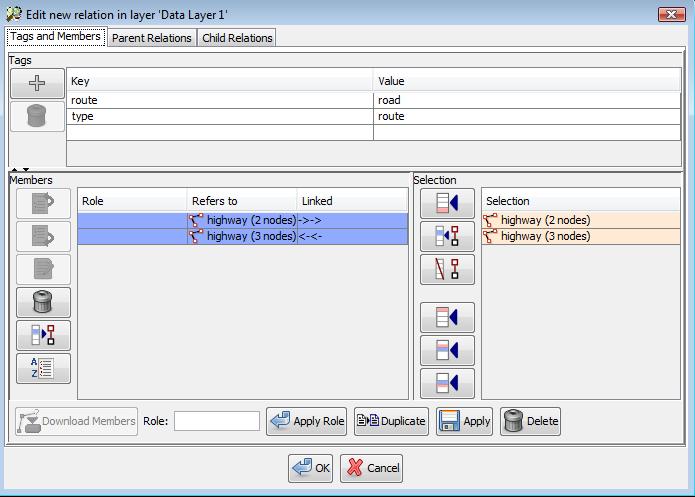Screen dimensions: 695x497
Task: Click remove selected objects from relation icon
Action: [447, 270]
